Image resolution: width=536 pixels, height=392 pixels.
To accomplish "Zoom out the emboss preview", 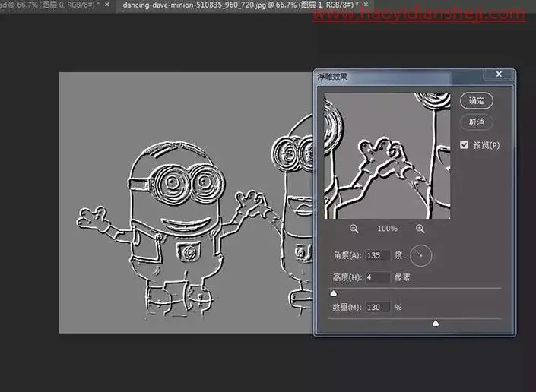I will pyautogui.click(x=354, y=229).
